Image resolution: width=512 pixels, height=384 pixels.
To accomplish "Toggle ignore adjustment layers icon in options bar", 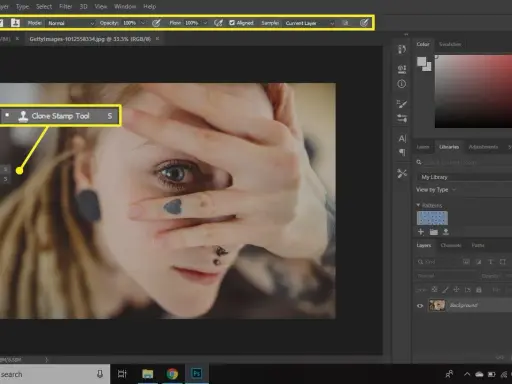I will tap(346, 23).
